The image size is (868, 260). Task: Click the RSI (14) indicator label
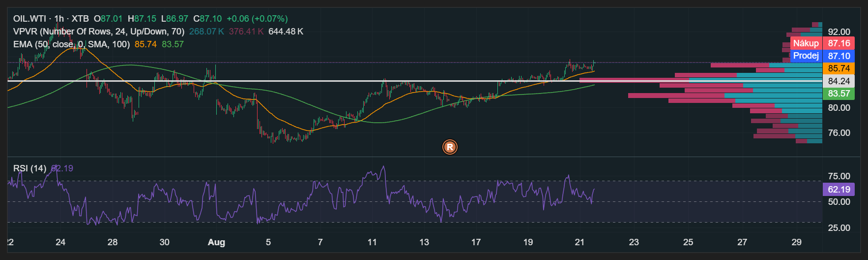(29, 168)
